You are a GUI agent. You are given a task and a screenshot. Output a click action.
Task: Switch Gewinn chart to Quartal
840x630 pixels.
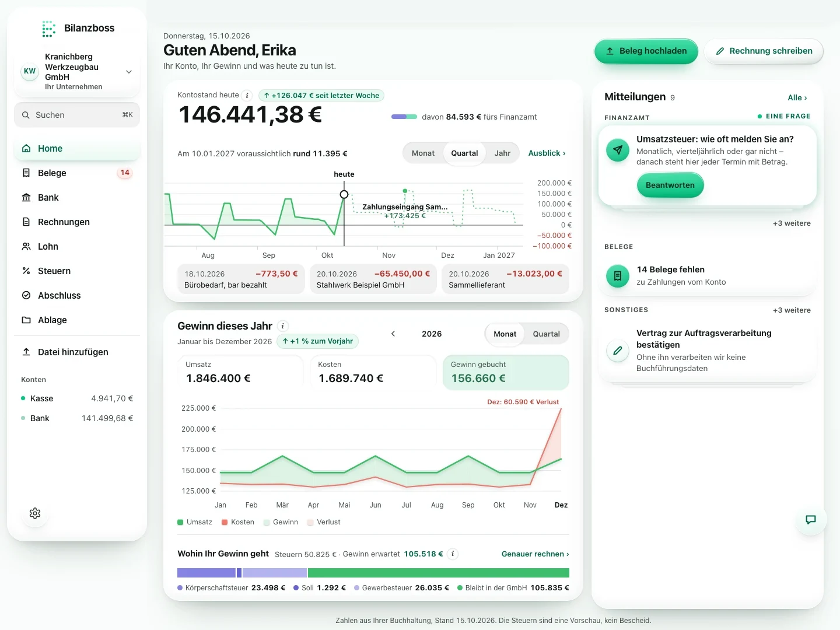coord(546,334)
